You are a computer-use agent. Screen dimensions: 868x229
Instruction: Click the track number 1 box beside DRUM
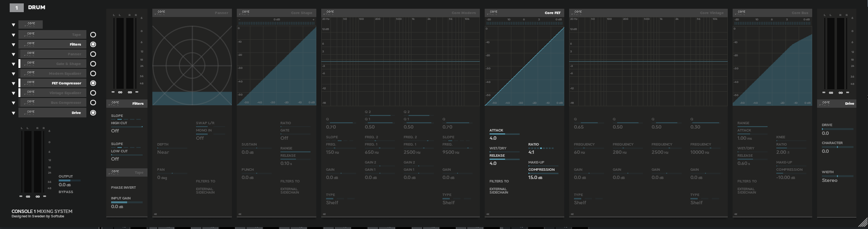[16, 8]
